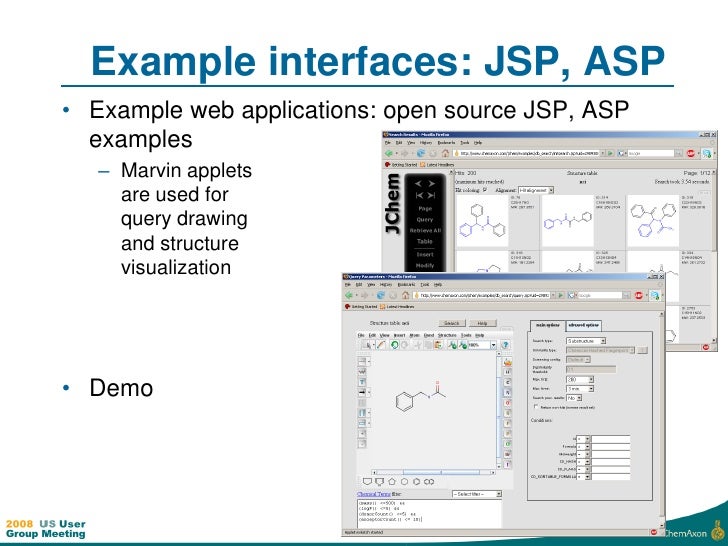Screen dimensions: 728x546
Task: Click the Search button
Action: click(452, 323)
